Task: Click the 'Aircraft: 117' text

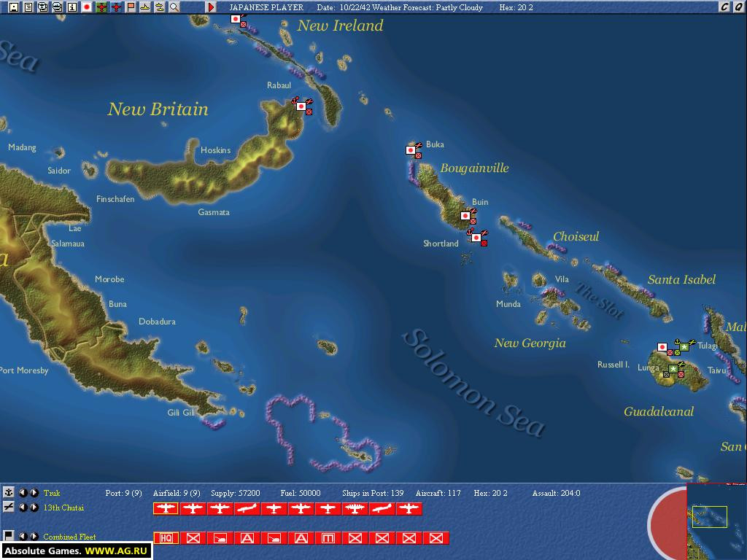Action: [438, 493]
